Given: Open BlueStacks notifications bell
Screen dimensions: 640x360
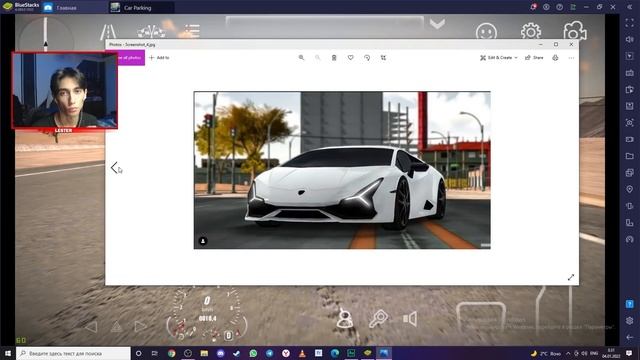Looking at the screenshot, I should (x=533, y=7).
